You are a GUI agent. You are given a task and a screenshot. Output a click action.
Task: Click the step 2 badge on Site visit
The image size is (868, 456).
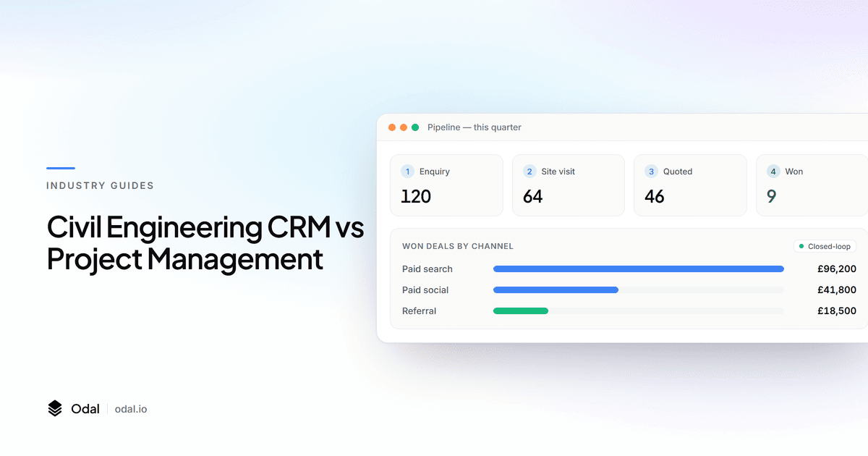point(529,172)
